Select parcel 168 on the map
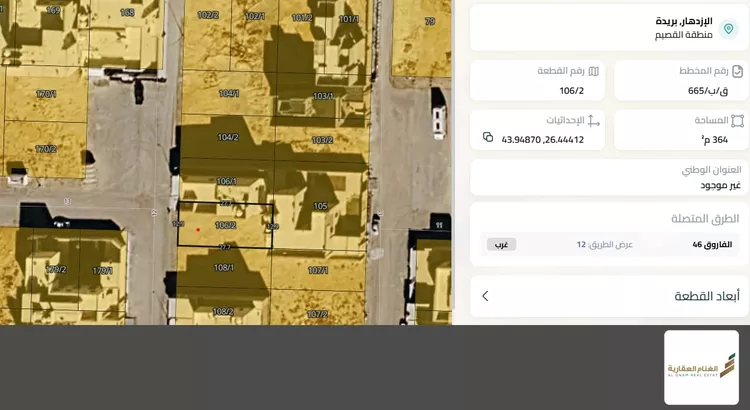This screenshot has width=750, height=410. point(127,12)
